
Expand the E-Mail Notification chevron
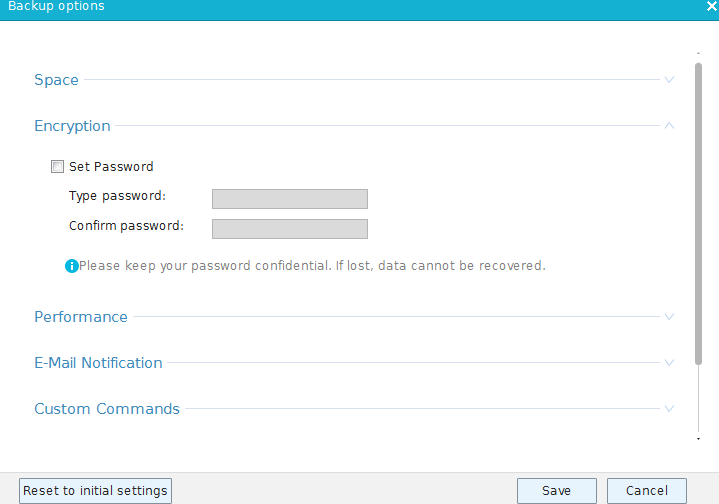pos(669,362)
